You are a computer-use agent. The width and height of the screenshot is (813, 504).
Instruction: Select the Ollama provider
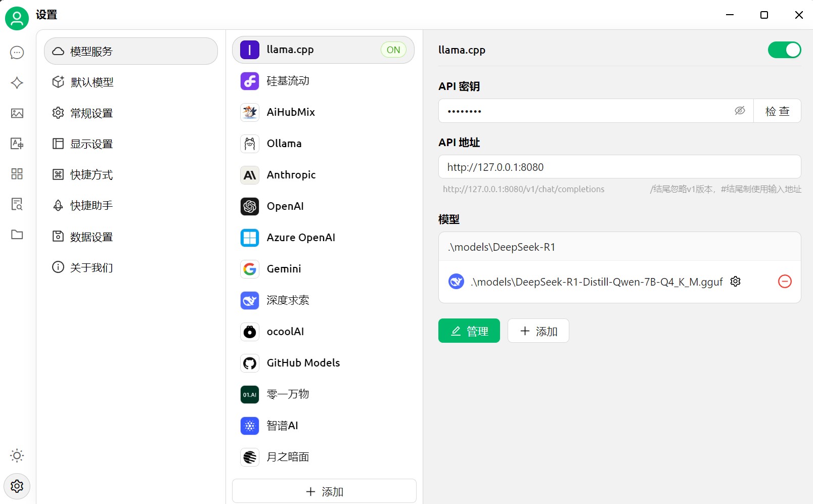pos(323,144)
